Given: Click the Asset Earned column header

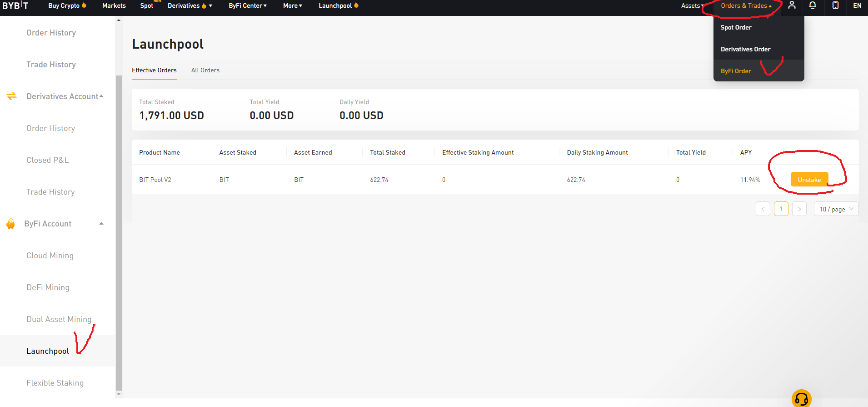Looking at the screenshot, I should point(313,152).
